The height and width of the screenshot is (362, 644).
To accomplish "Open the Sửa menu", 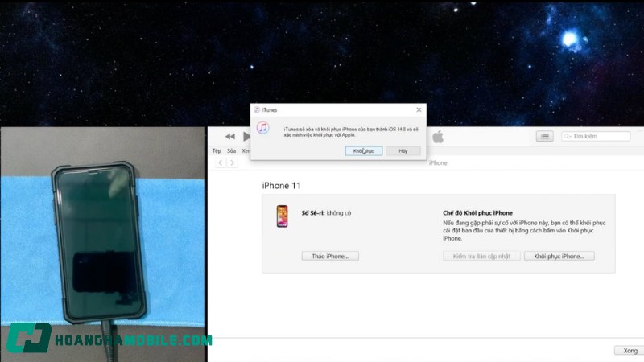I will (x=232, y=150).
